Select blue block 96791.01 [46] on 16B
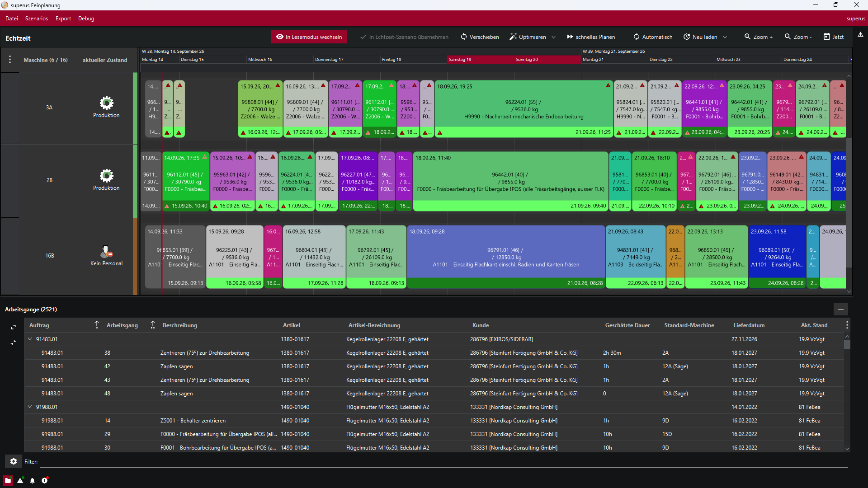The image size is (868, 488). (x=506, y=257)
